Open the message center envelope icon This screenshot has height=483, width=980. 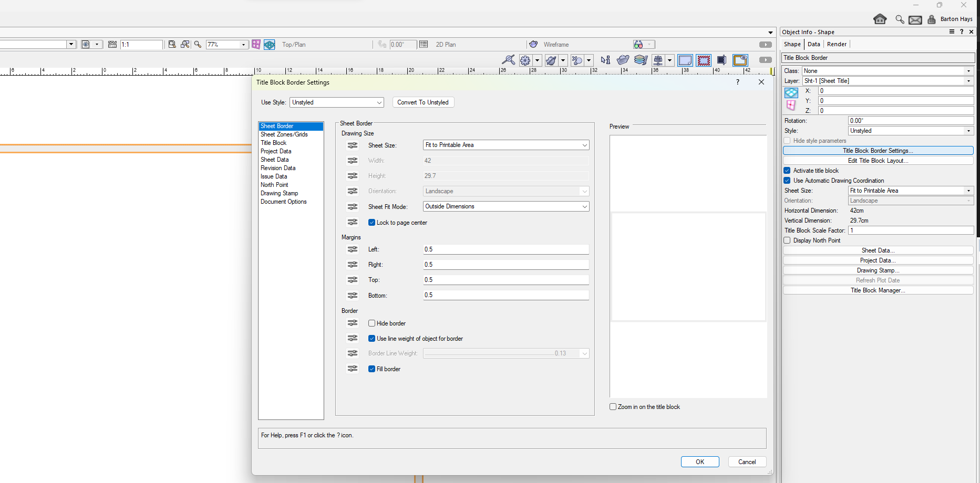[915, 20]
